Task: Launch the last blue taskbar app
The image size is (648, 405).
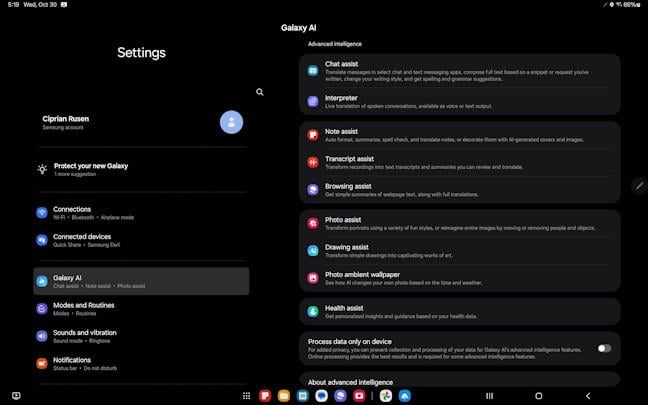Action: (405, 396)
